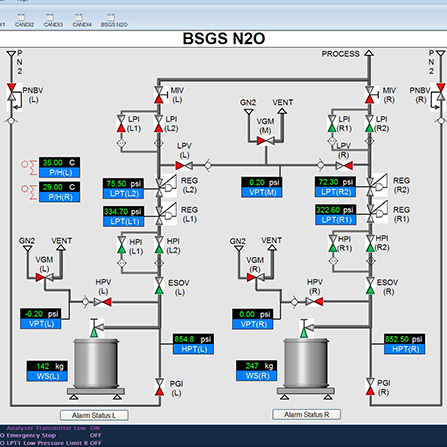Click the P/H(L) heater symbol

click(29, 168)
